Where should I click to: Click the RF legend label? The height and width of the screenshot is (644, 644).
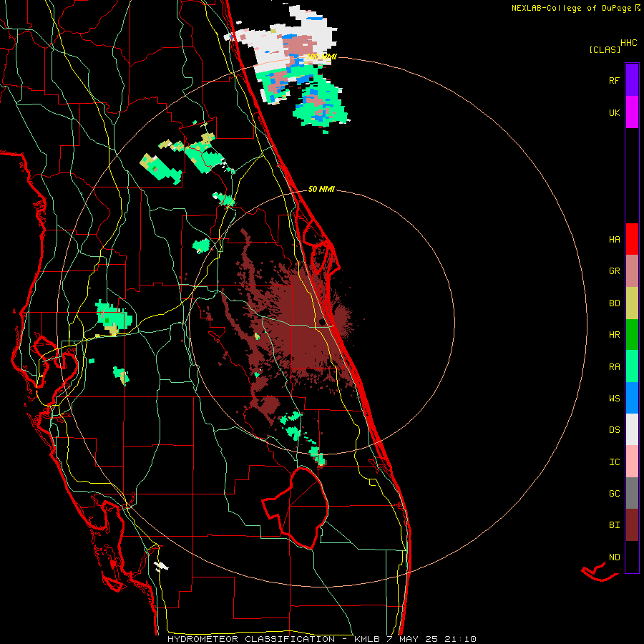[614, 80]
